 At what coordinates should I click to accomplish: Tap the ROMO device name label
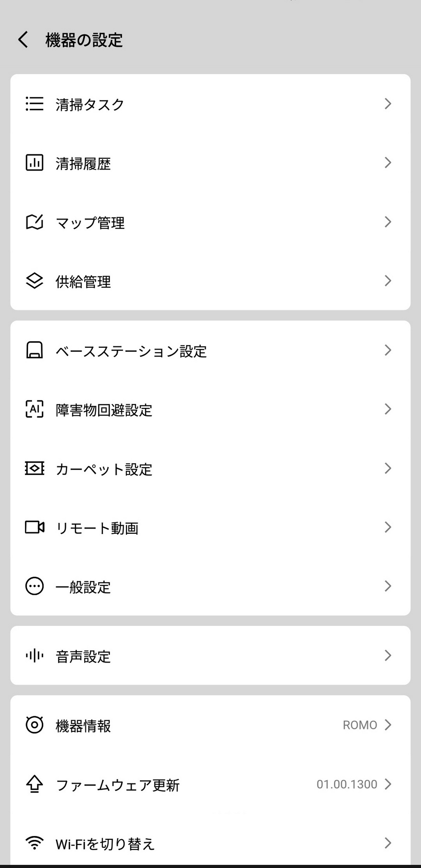point(360,725)
